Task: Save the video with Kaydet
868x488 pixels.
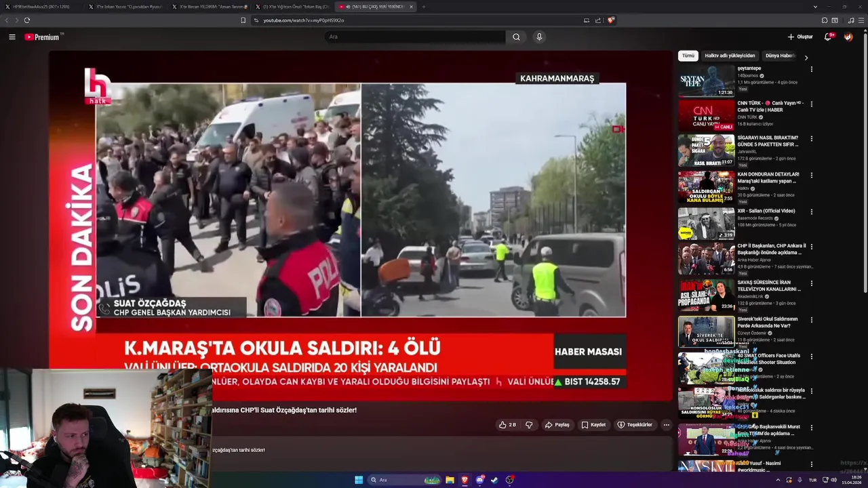Action: 593,425
